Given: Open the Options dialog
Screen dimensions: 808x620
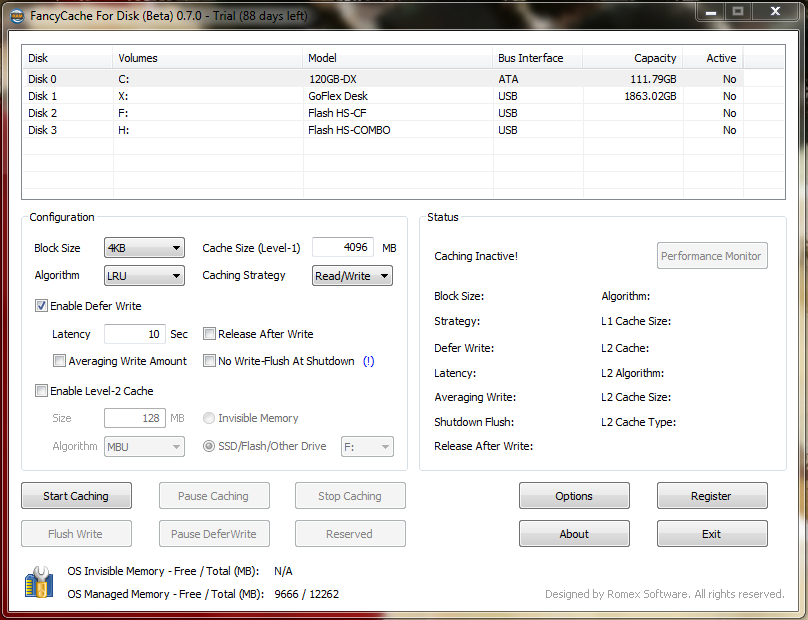Looking at the screenshot, I should tap(574, 496).
